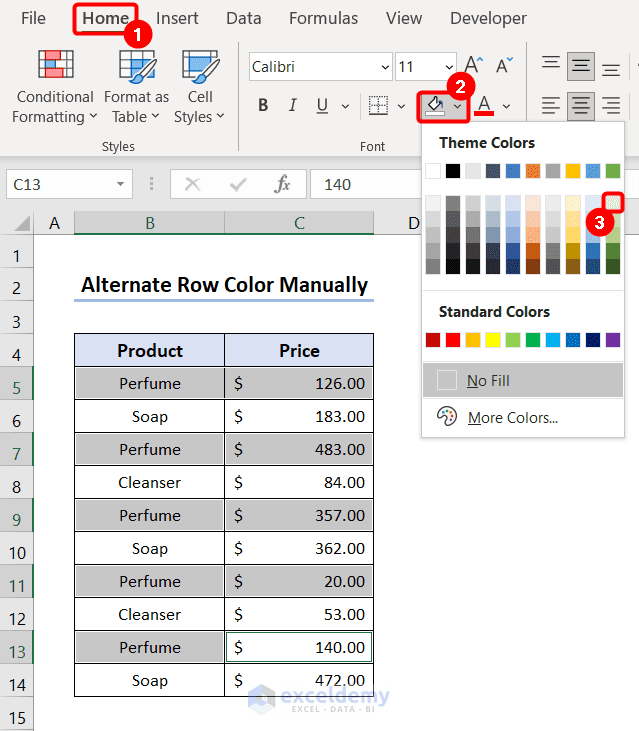
Task: Expand the Name Box dropdown arrow
Action: click(120, 184)
